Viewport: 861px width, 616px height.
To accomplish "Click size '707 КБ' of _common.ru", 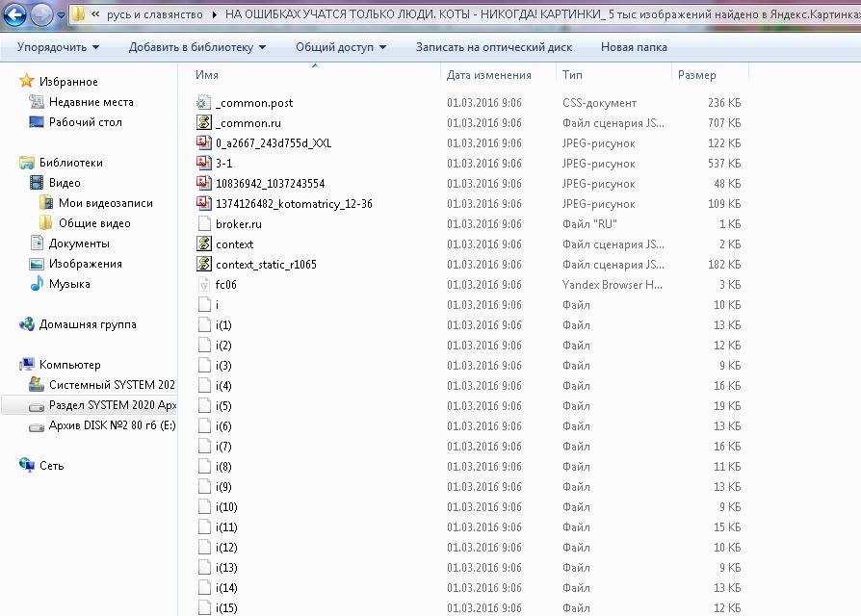I will point(723,123).
